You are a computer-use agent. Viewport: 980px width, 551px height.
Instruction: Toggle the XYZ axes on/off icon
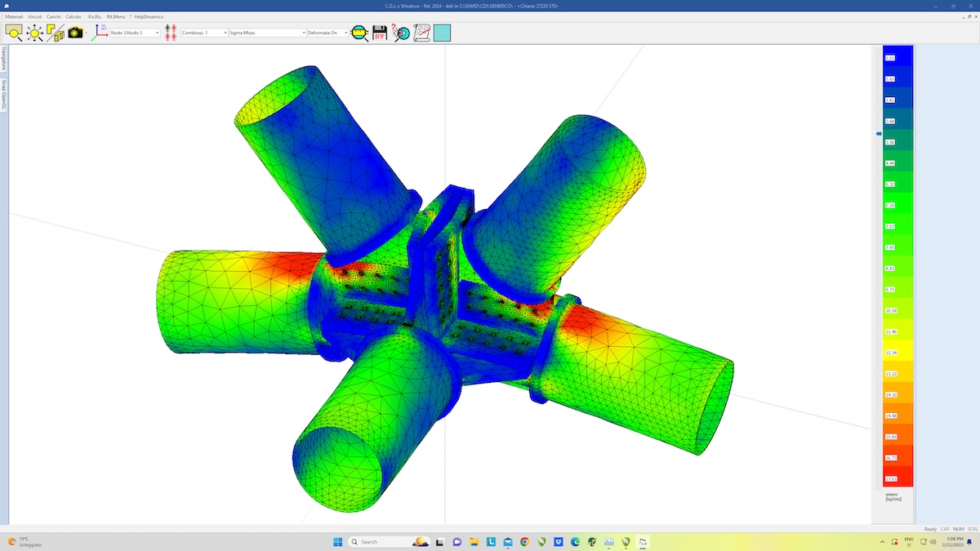(x=100, y=33)
